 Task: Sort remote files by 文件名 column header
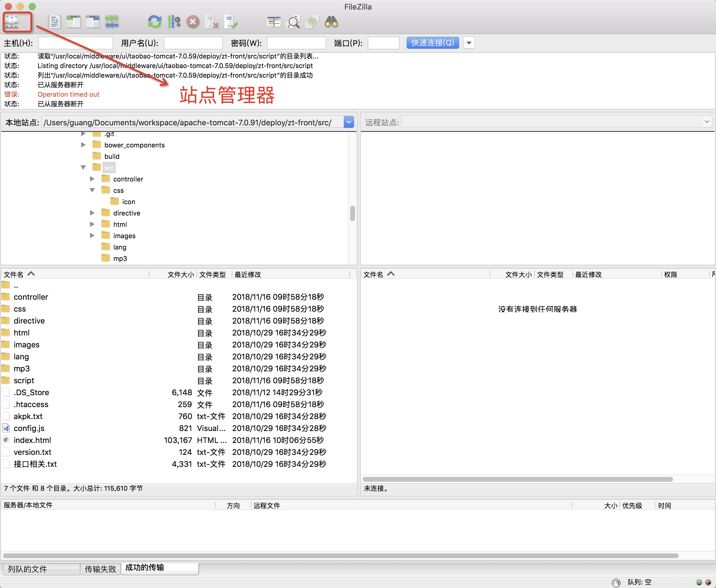tap(425, 274)
